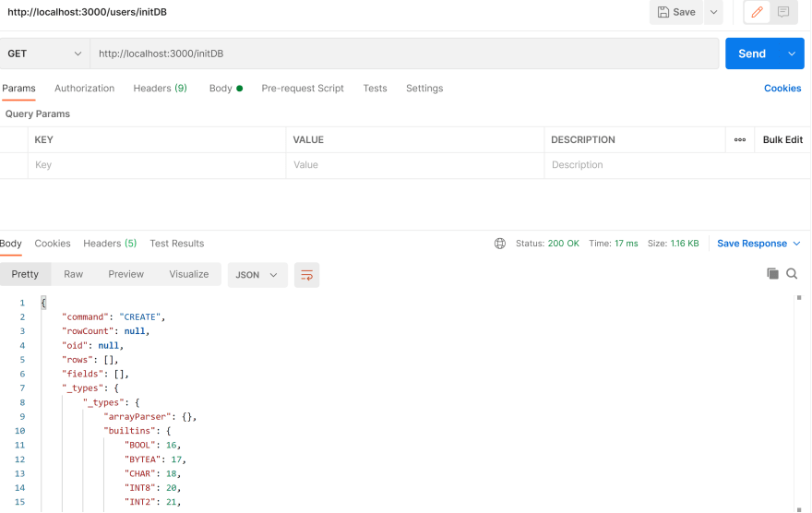The image size is (812, 513).
Task: Click the globe network info icon
Action: click(x=500, y=244)
